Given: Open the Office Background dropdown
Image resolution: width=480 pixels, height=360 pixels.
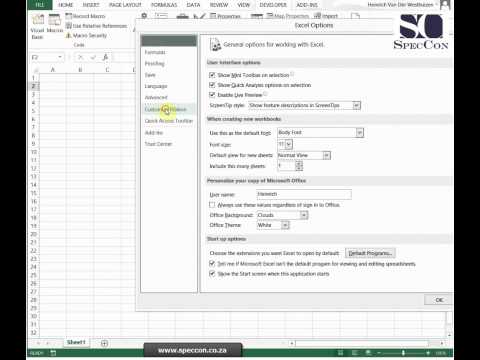Looking at the screenshot, I should 304,215.
